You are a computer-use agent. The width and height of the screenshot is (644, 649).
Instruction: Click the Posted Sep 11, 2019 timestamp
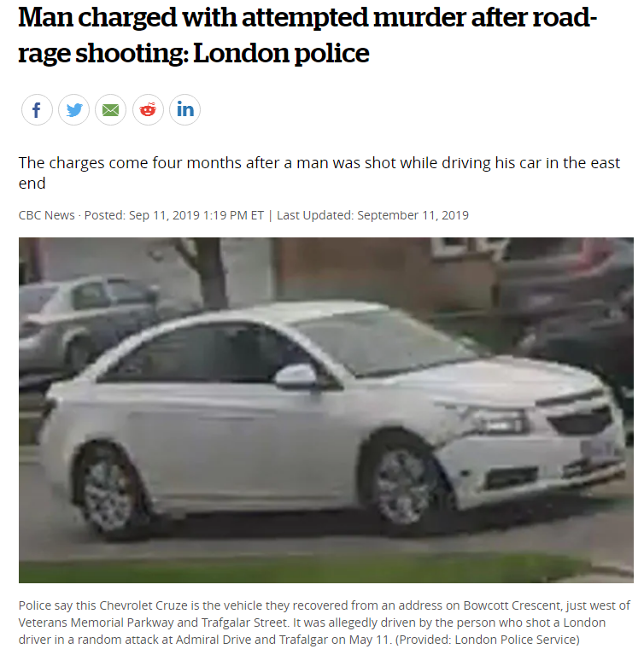174,215
